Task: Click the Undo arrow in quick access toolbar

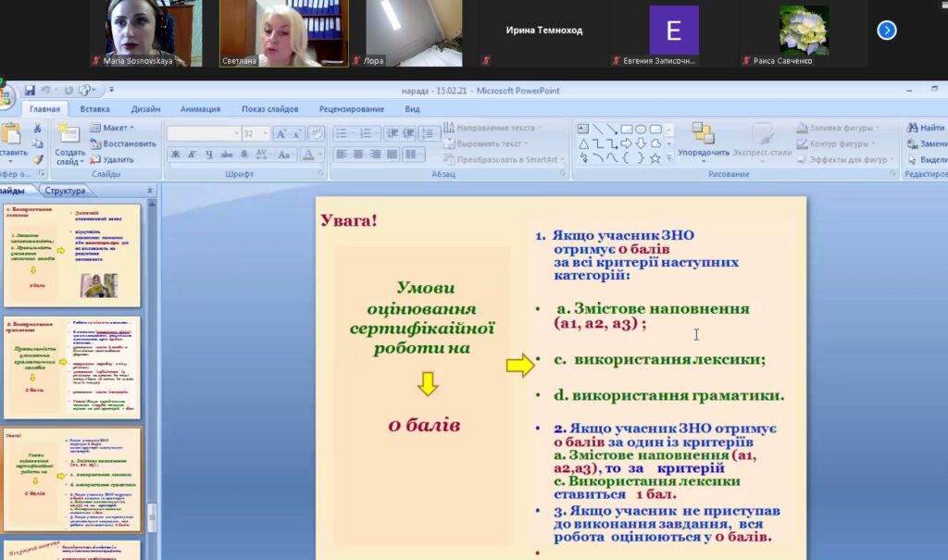Action: point(45,90)
